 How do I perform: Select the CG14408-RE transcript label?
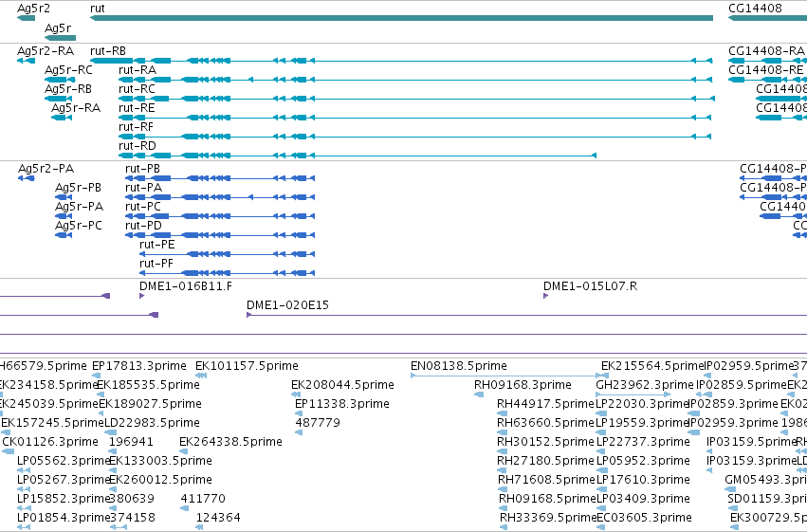[x=766, y=70]
